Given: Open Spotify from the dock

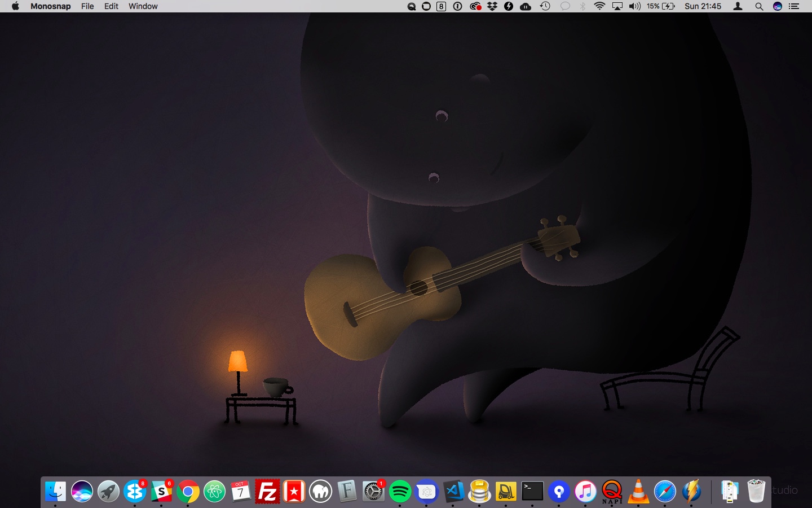Looking at the screenshot, I should 400,492.
